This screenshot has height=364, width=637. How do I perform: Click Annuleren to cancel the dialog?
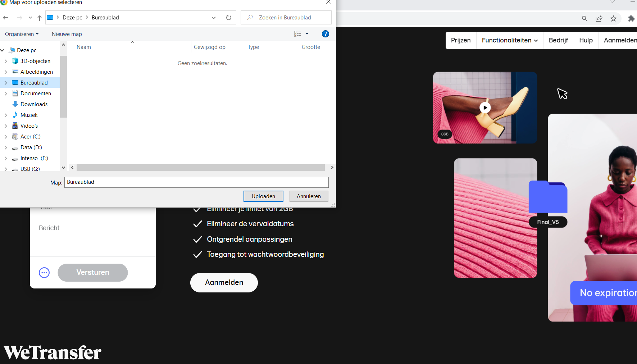point(309,196)
